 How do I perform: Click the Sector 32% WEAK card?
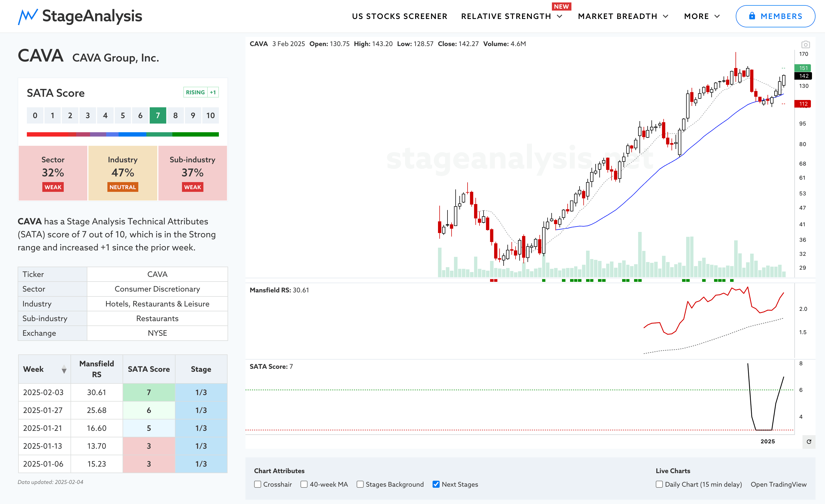53,173
